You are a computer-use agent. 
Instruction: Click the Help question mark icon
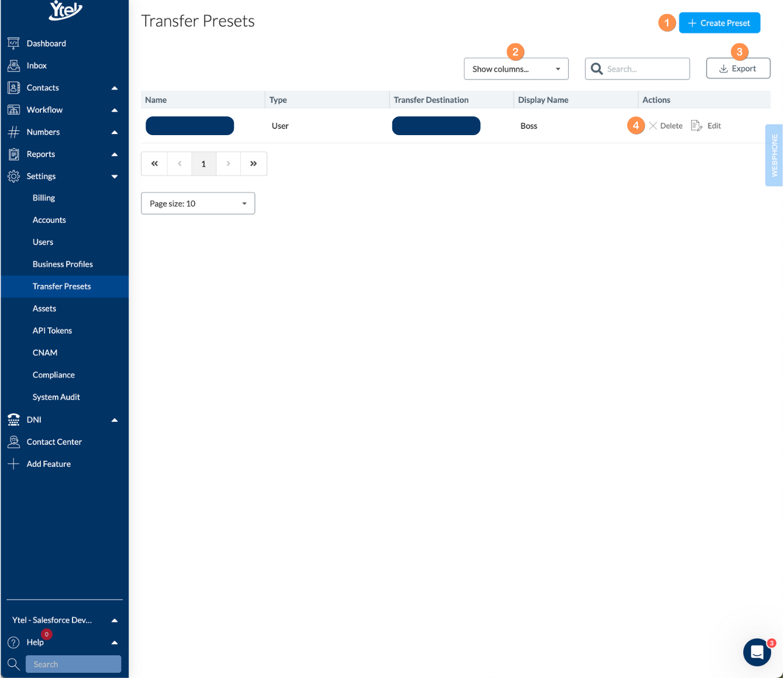point(13,642)
